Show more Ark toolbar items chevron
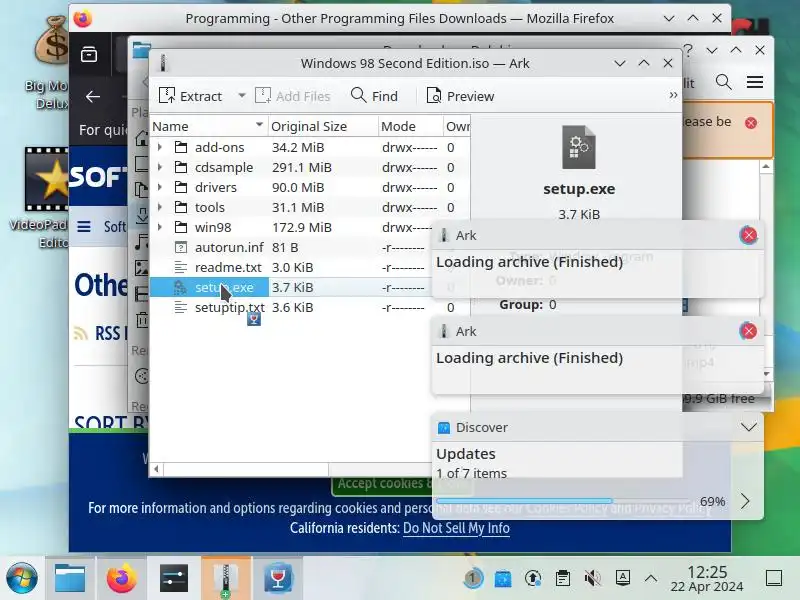Viewport: 800px width, 600px height. click(x=673, y=95)
